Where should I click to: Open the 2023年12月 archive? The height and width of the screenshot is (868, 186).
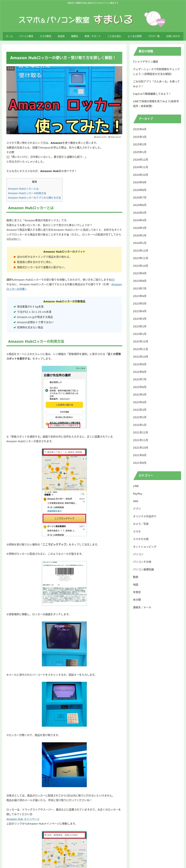pos(140,251)
